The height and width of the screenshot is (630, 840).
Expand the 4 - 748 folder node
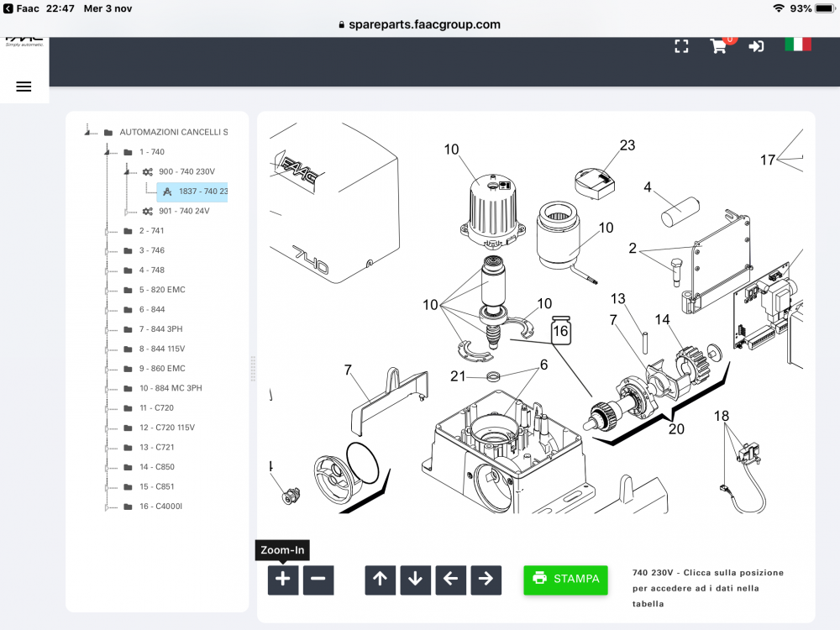[108, 270]
